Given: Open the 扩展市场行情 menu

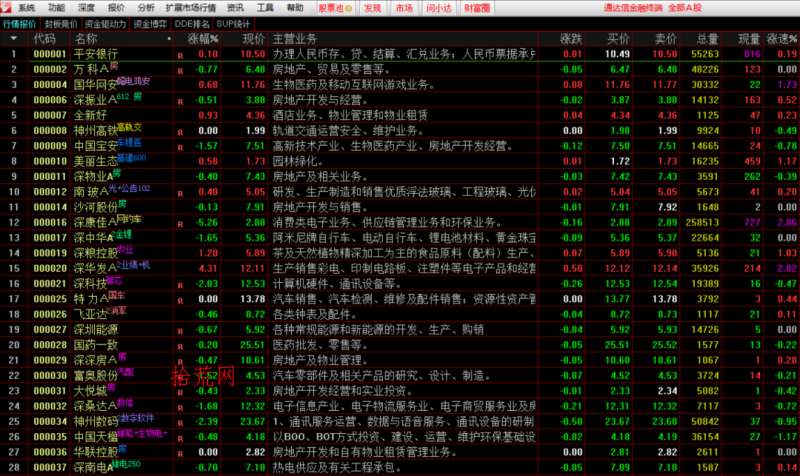Looking at the screenshot, I should (x=190, y=8).
